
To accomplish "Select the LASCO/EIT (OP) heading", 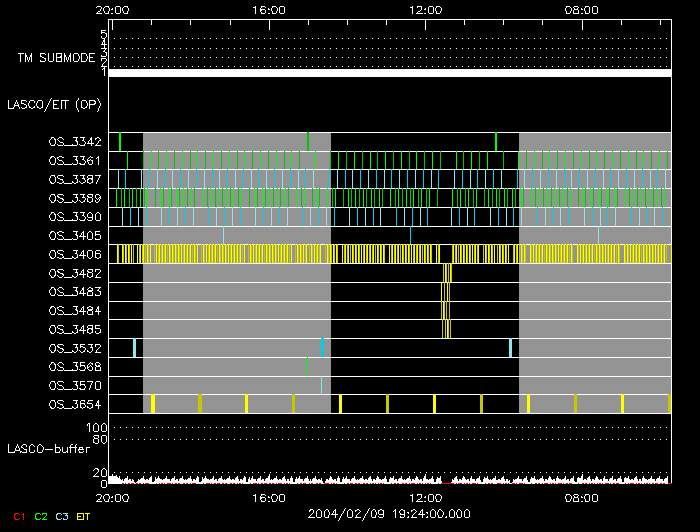I will (x=54, y=104).
